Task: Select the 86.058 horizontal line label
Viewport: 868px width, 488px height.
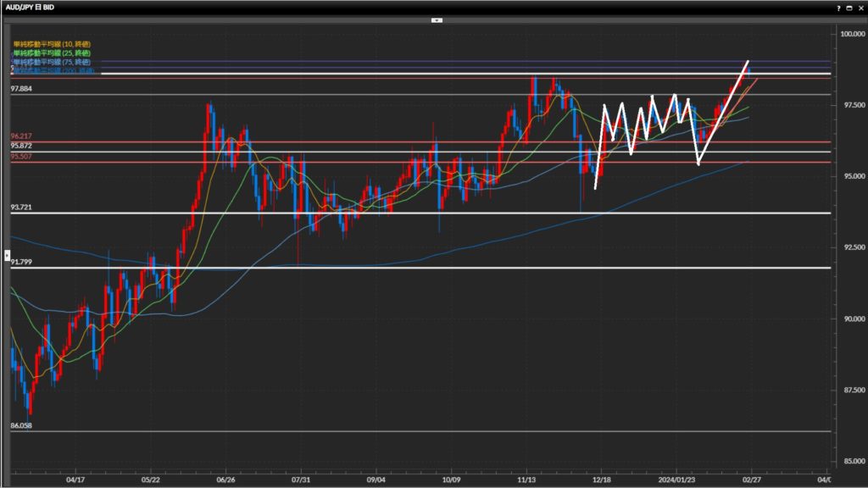Action: [21, 426]
